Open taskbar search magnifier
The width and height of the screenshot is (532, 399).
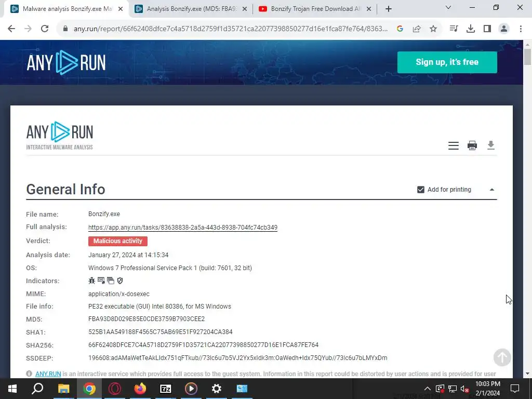[x=37, y=389]
